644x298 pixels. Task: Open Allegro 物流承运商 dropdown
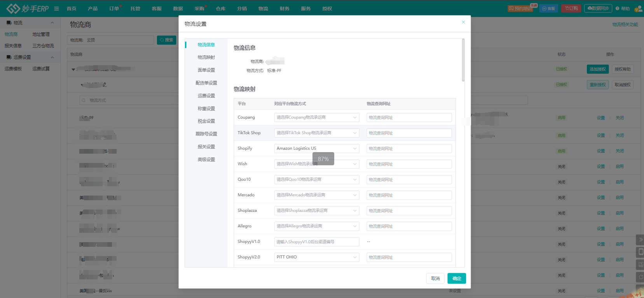pos(317,226)
